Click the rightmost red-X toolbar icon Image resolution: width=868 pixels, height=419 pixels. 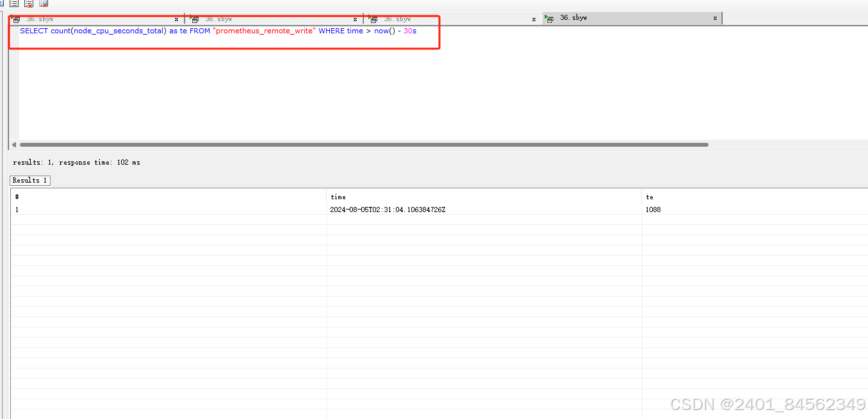pyautogui.click(x=44, y=3)
